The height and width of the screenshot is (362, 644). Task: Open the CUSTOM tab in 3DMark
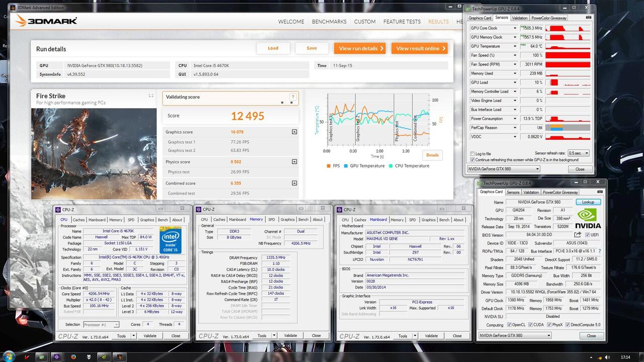[365, 22]
